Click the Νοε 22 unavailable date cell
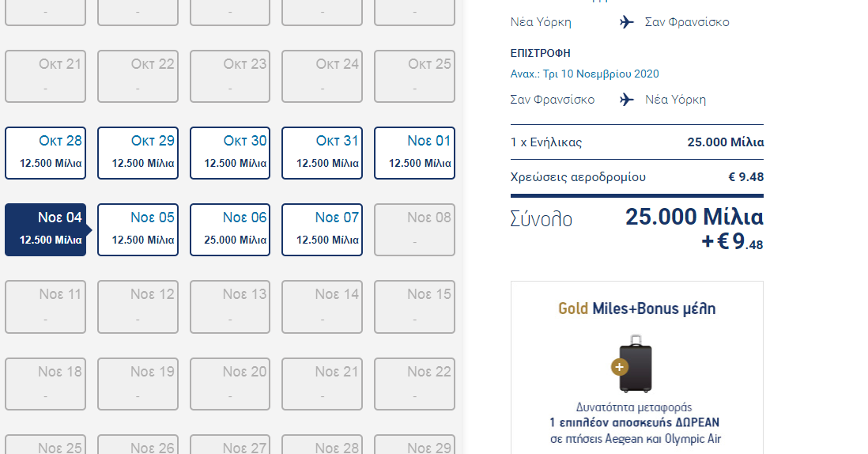Image resolution: width=868 pixels, height=454 pixels. tap(414, 384)
